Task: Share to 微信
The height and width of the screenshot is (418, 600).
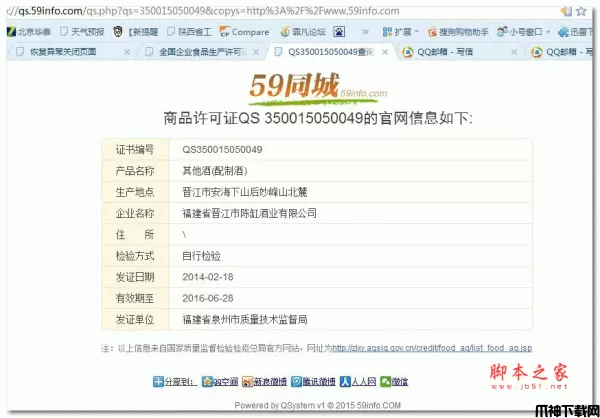Action: tap(394, 381)
